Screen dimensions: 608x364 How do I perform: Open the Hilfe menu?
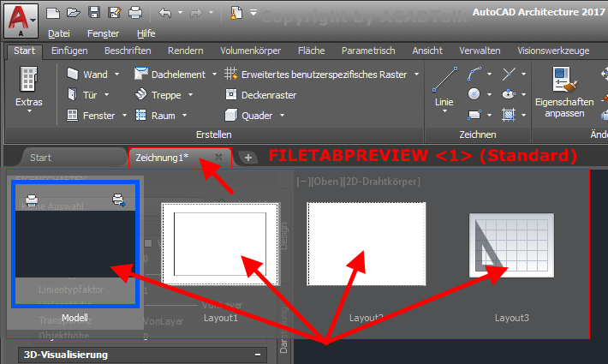pos(146,33)
